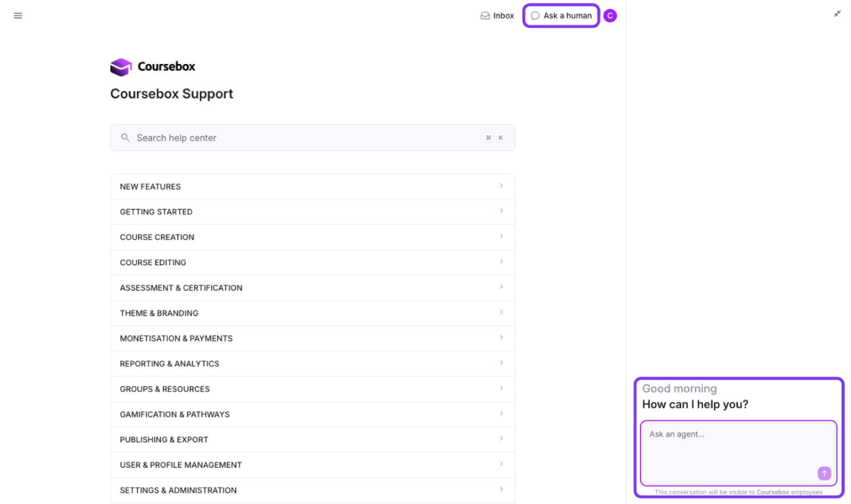The width and height of the screenshot is (851, 504).
Task: Click the Coursebox Support heading
Action: [172, 94]
